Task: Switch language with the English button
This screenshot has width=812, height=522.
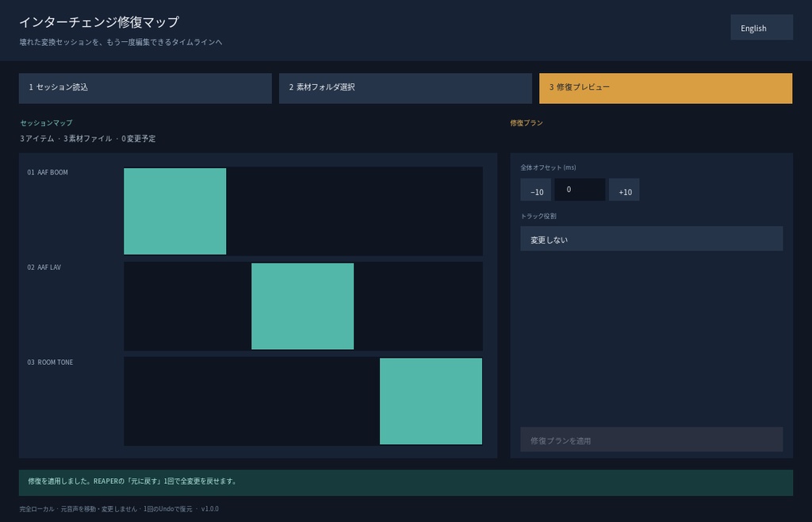Action: click(761, 28)
